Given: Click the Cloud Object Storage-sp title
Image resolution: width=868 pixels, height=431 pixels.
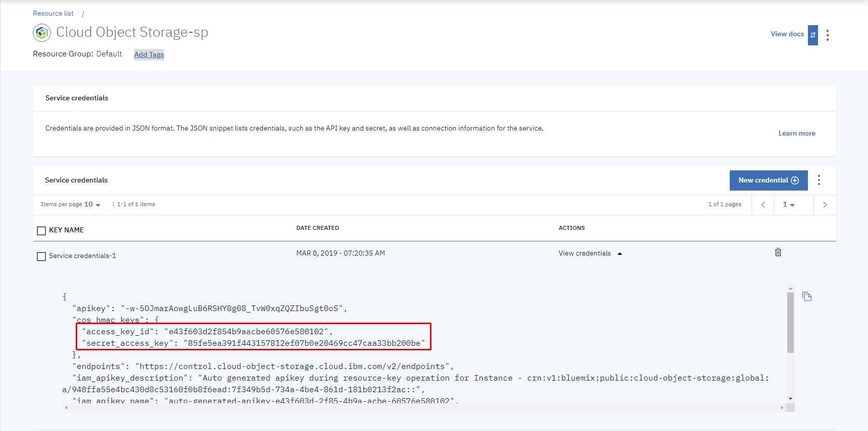Looking at the screenshot, I should click(x=132, y=32).
